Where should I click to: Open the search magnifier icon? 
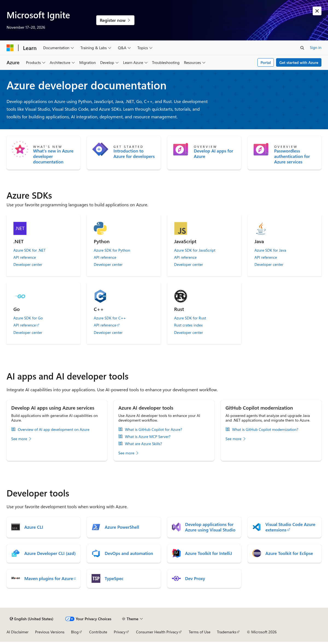tap(302, 48)
